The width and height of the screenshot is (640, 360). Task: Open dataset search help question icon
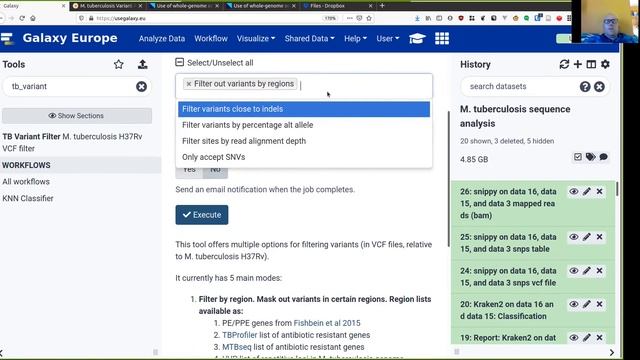click(585, 87)
